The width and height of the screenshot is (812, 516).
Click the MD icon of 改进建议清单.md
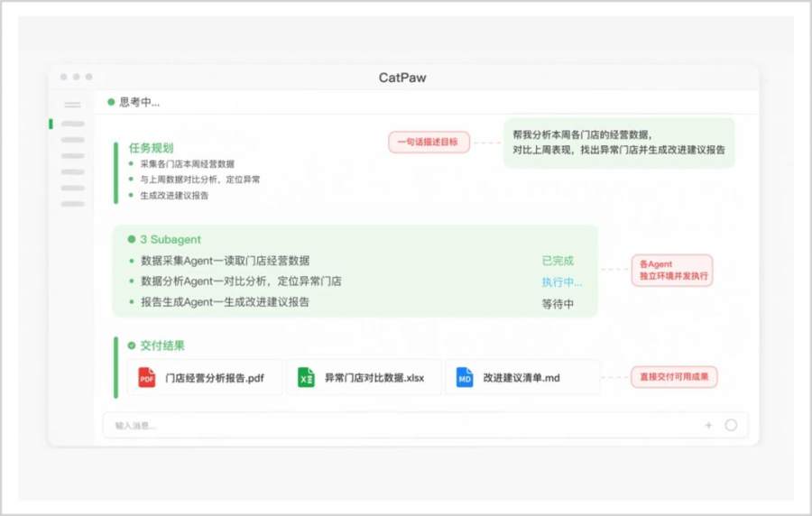click(465, 378)
